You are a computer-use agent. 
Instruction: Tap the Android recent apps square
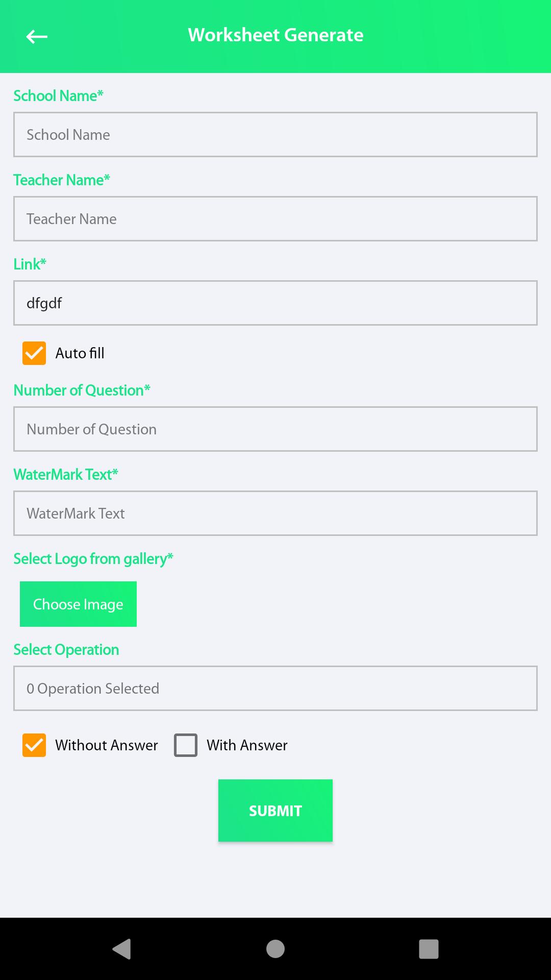point(429,949)
